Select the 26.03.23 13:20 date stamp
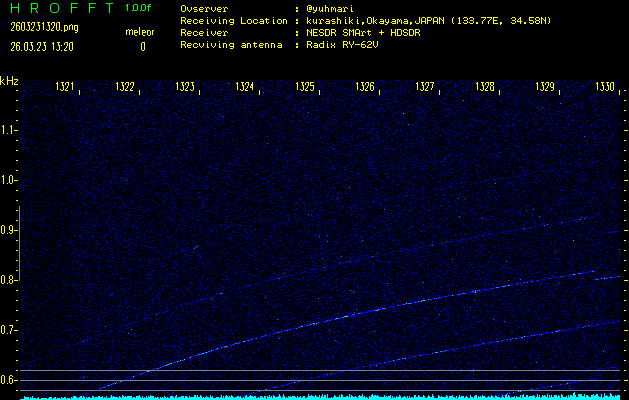Viewport: 629px width, 400px height. (x=39, y=46)
